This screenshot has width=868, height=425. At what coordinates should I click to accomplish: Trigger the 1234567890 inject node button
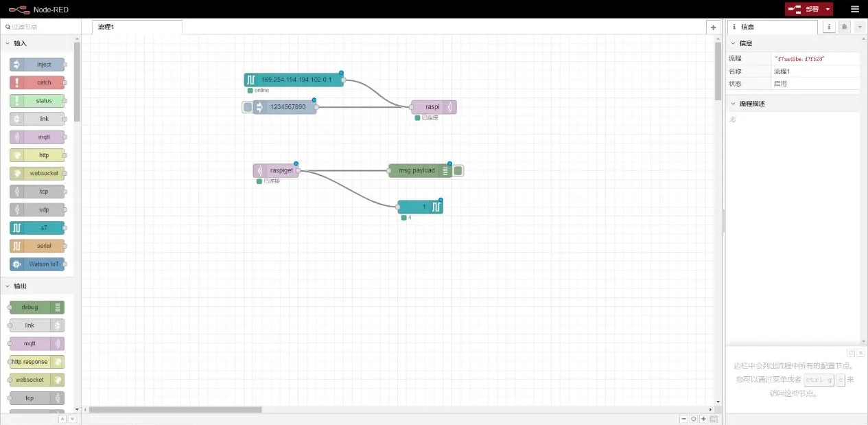[x=248, y=107]
